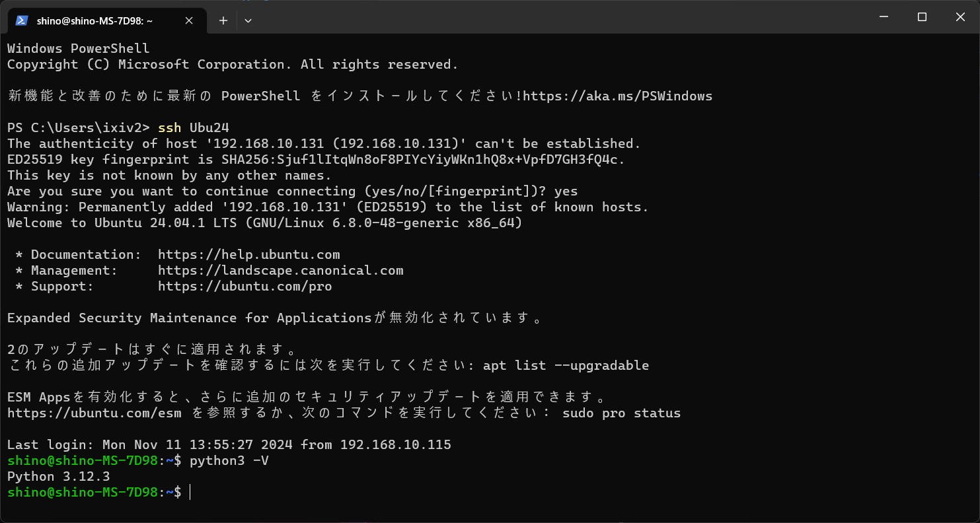
Task: Open the https://help.ubuntu.com documentation link
Action: point(249,254)
